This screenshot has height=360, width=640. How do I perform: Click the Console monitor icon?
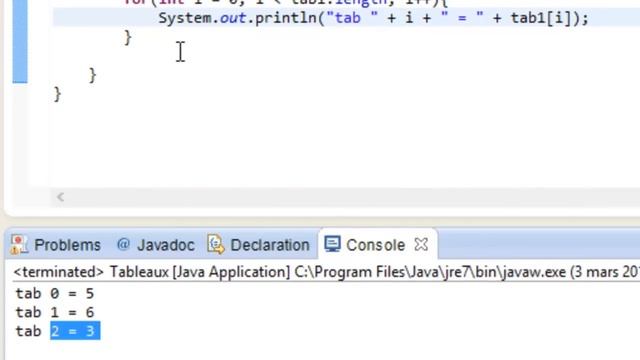pos(332,244)
